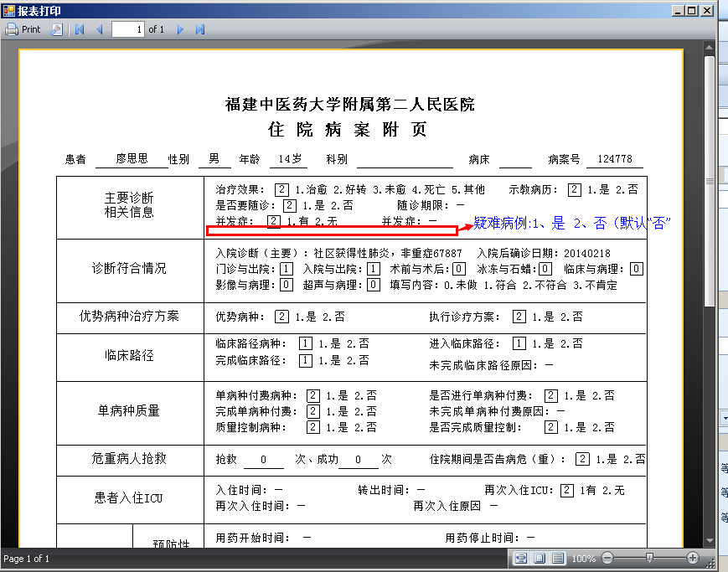Screen dimensions: 728x572
Task: Click the 诊断符合情况 row header
Action: (129, 268)
